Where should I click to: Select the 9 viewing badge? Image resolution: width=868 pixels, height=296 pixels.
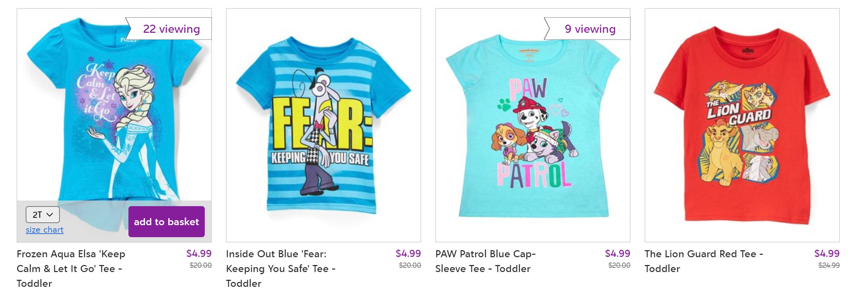click(x=588, y=29)
